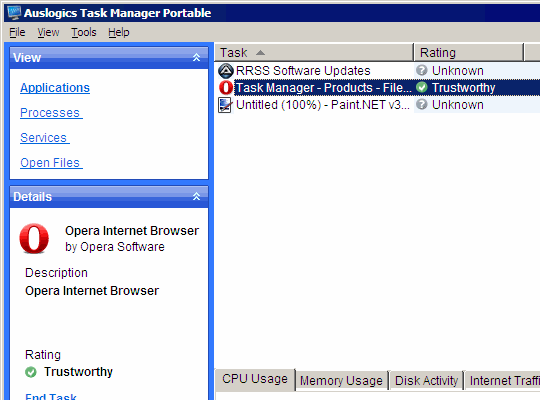Switch to the Disk Activity tab
The image size is (540, 400).
426,381
